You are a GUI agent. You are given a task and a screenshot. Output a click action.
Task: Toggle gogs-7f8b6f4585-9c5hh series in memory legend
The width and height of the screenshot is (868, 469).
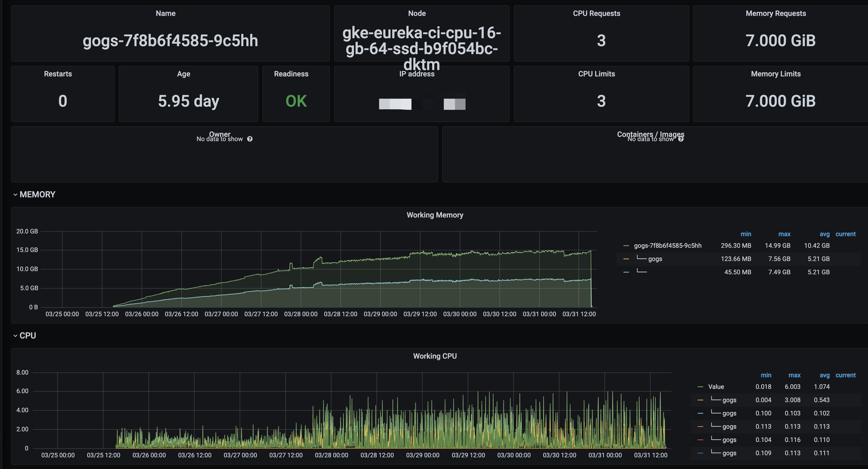point(668,245)
